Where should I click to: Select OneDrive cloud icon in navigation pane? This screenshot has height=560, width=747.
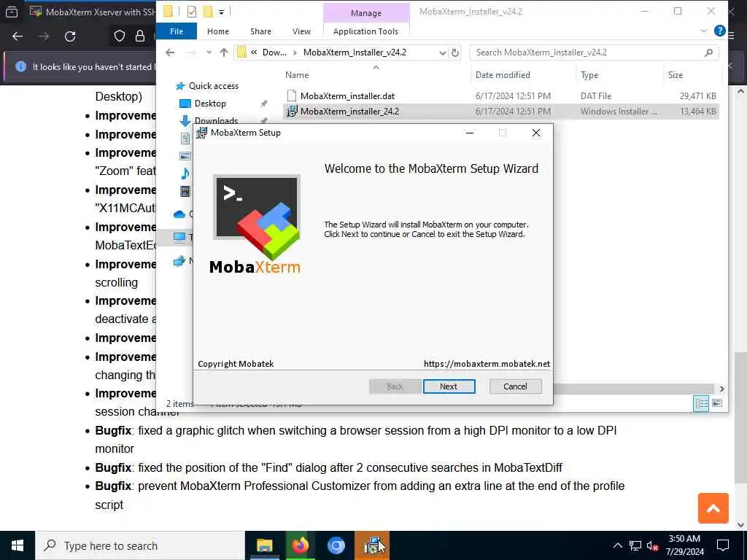[x=179, y=214]
